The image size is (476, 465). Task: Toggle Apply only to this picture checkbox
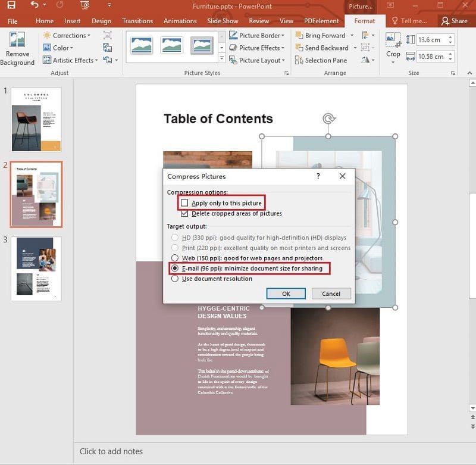[184, 203]
